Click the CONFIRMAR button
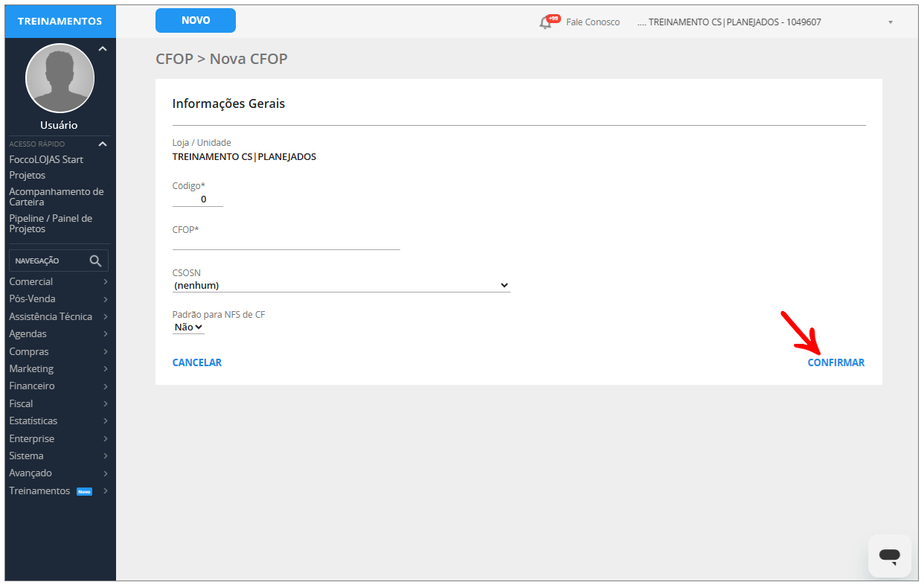Image resolution: width=924 pixels, height=585 pixels. [x=836, y=363]
